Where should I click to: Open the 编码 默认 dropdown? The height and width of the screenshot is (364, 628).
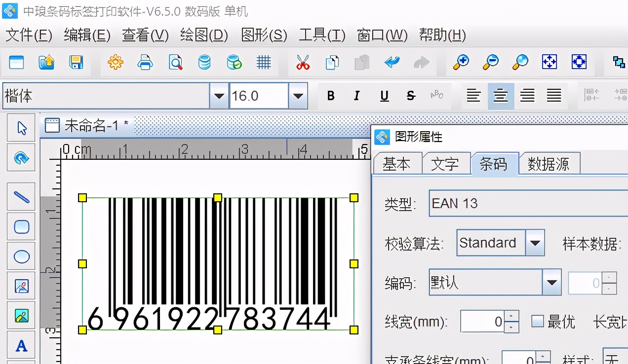(551, 282)
